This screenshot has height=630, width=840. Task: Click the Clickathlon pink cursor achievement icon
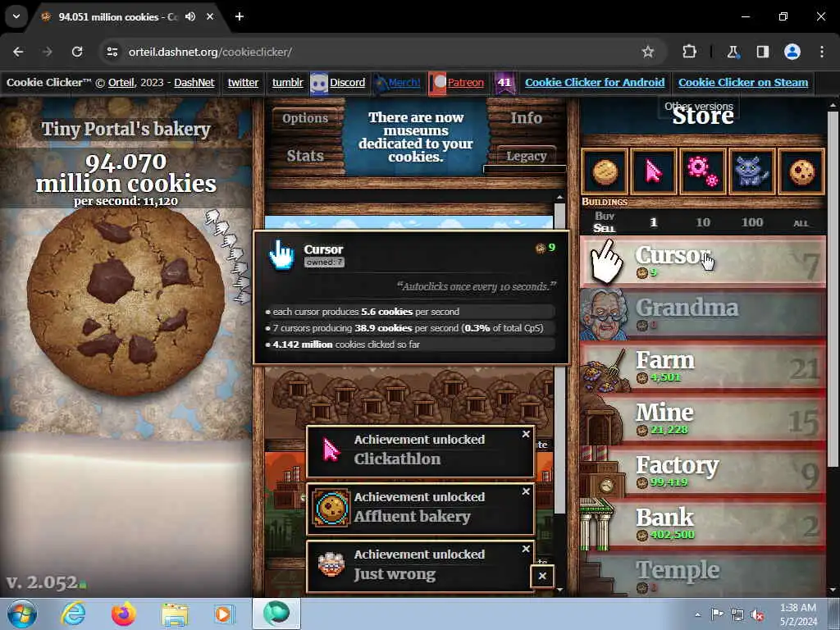coord(331,450)
